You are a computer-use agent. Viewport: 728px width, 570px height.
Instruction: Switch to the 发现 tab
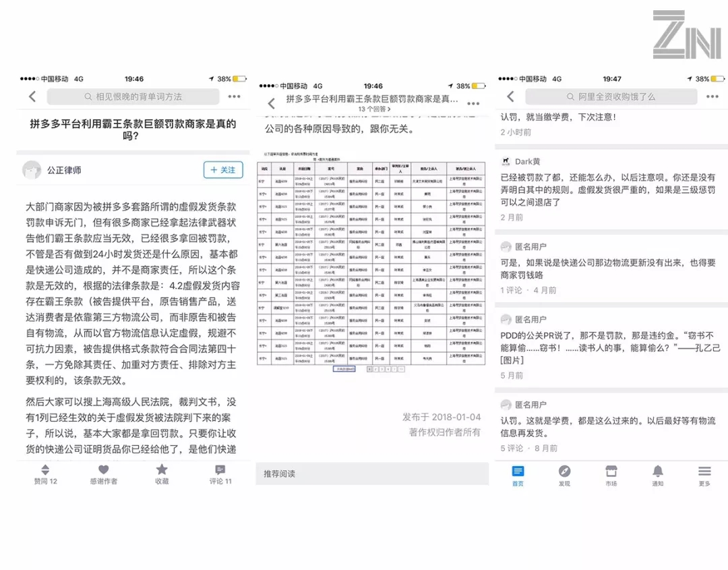pos(565,476)
